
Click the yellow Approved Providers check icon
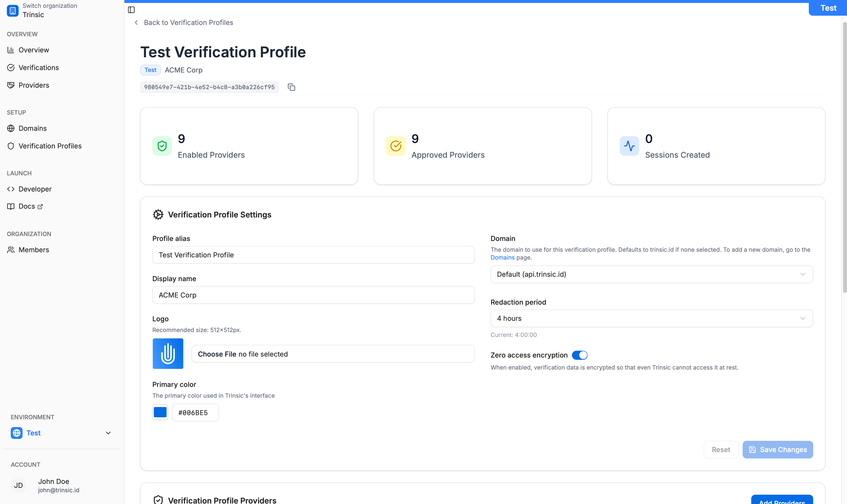pos(396,146)
